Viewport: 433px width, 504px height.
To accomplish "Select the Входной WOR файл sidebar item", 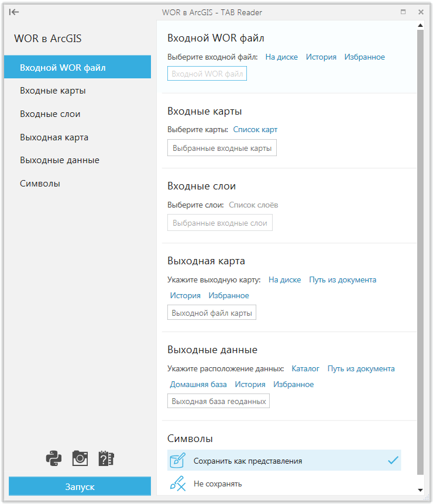I will pyautogui.click(x=77, y=67).
